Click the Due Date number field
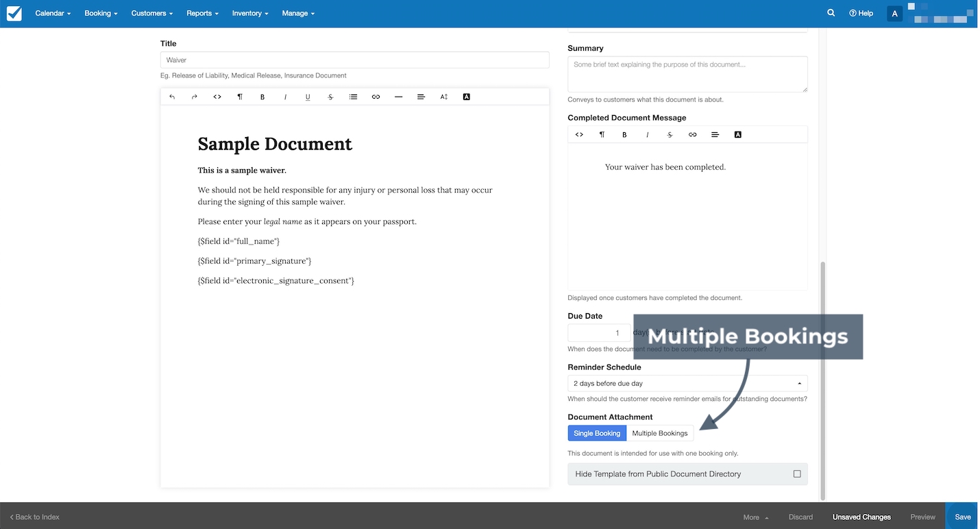 tap(599, 333)
